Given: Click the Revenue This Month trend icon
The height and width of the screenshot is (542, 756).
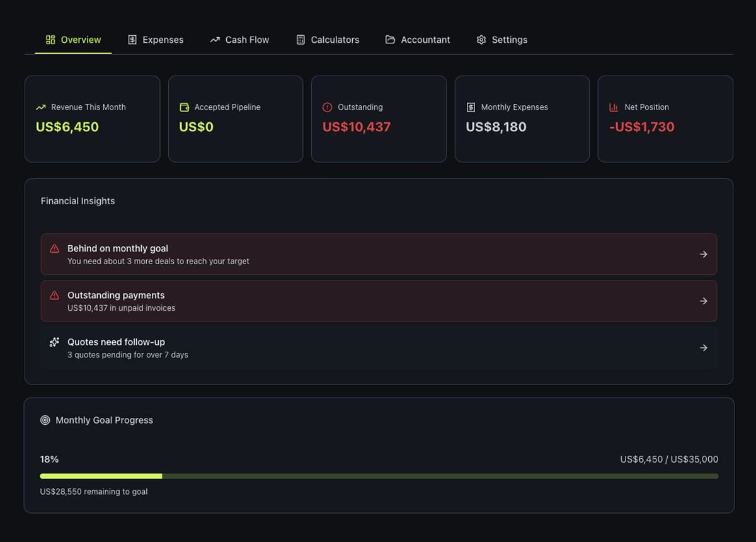Looking at the screenshot, I should (x=41, y=107).
